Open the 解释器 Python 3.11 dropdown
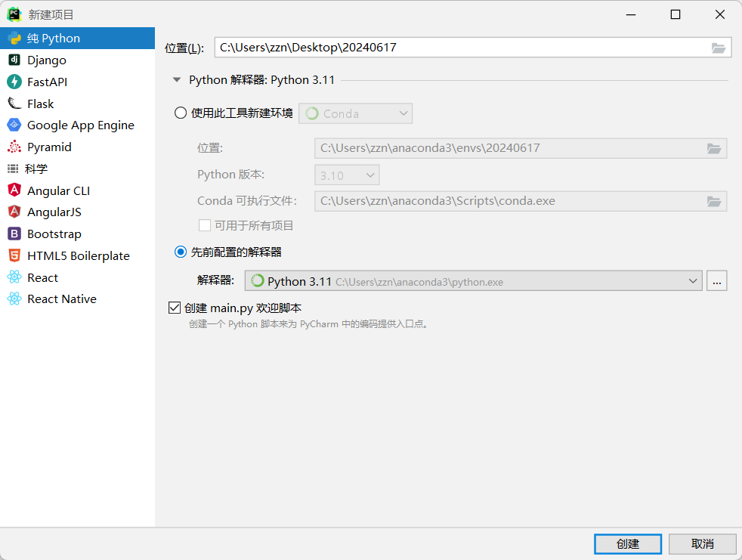This screenshot has height=560, width=742. [x=473, y=280]
